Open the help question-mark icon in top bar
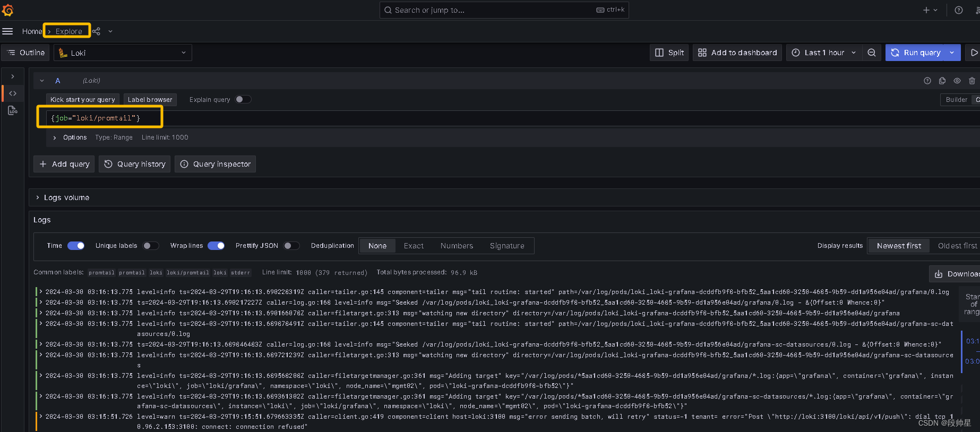Screen dimensions: 980x432 coord(959,10)
